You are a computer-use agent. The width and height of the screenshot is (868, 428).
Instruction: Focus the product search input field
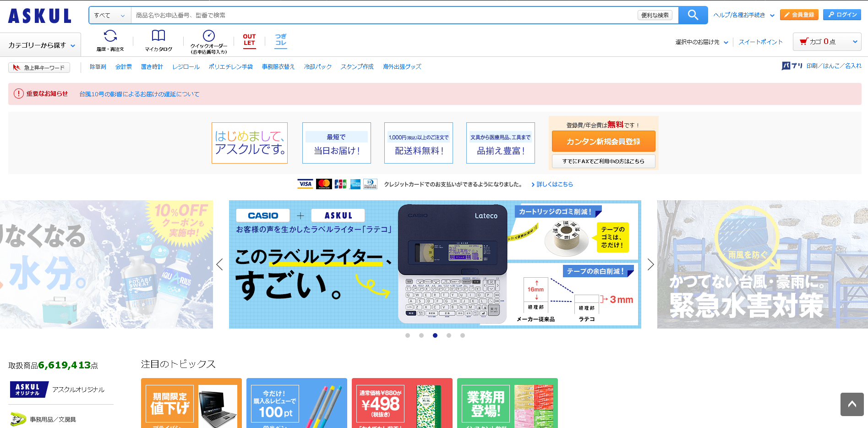(x=384, y=15)
